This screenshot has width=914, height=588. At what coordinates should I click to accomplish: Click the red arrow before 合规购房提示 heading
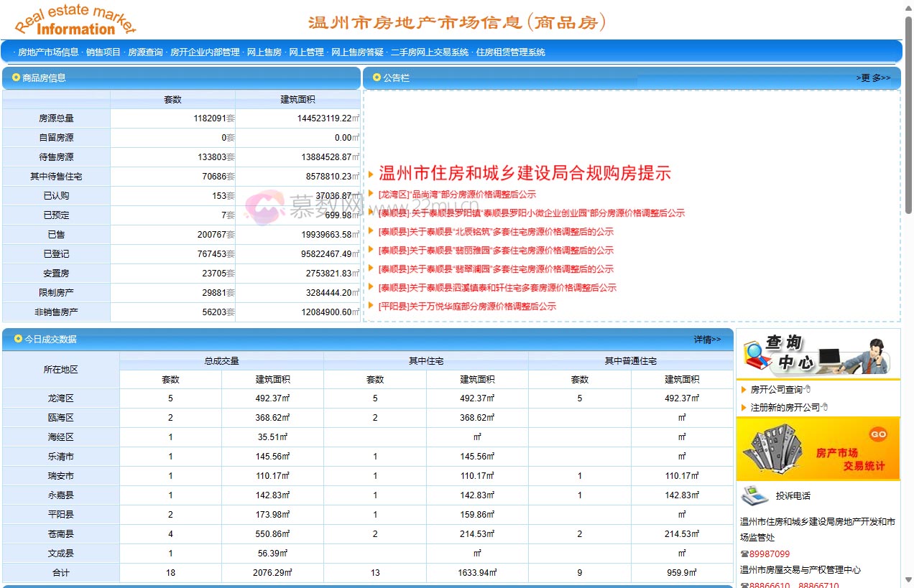click(x=371, y=173)
